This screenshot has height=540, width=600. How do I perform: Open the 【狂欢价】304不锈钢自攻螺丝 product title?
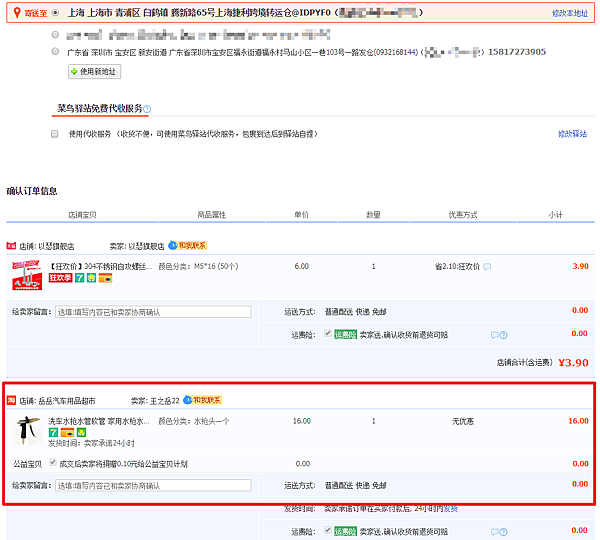pyautogui.click(x=101, y=266)
